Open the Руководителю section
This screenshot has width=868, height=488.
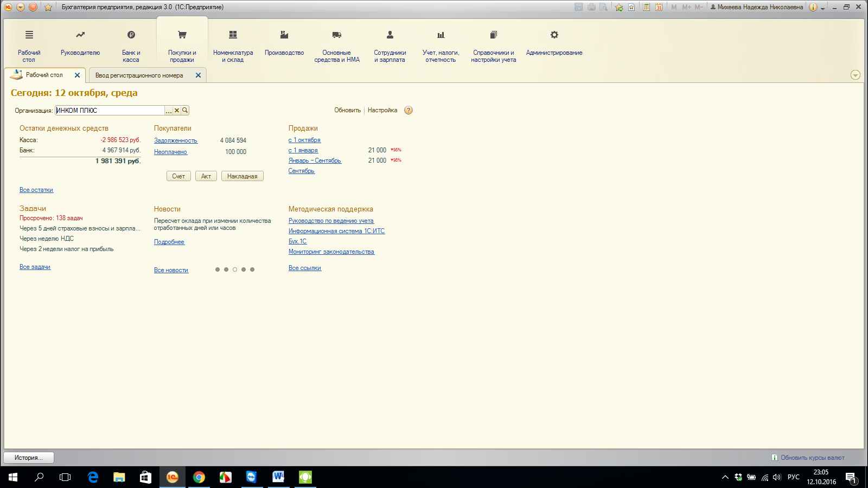pyautogui.click(x=80, y=44)
